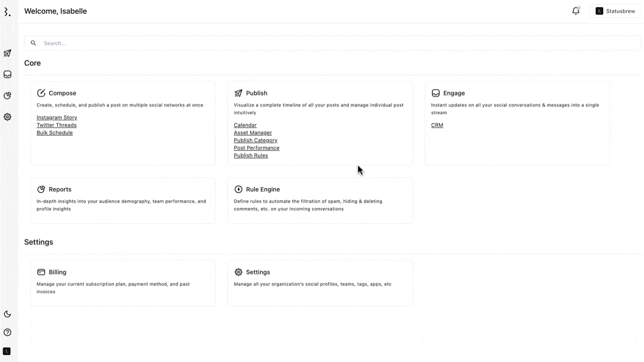Open Publish from the sidebar paper-plane icon
The height and width of the screenshot is (362, 644).
[8, 53]
